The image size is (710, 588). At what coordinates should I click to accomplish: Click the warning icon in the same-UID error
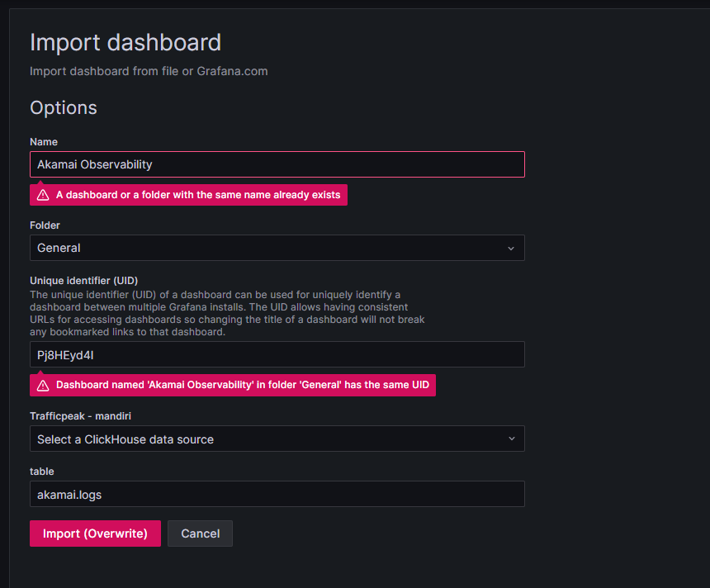click(43, 385)
